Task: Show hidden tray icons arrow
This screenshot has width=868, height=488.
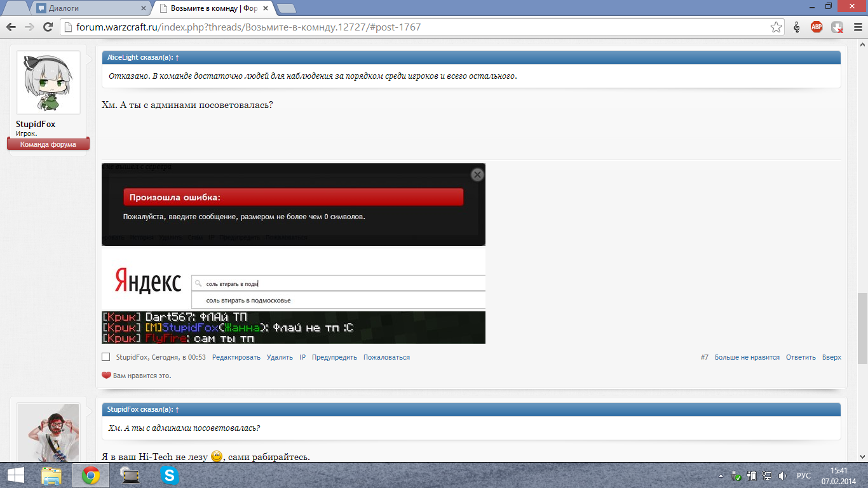Action: 721,475
